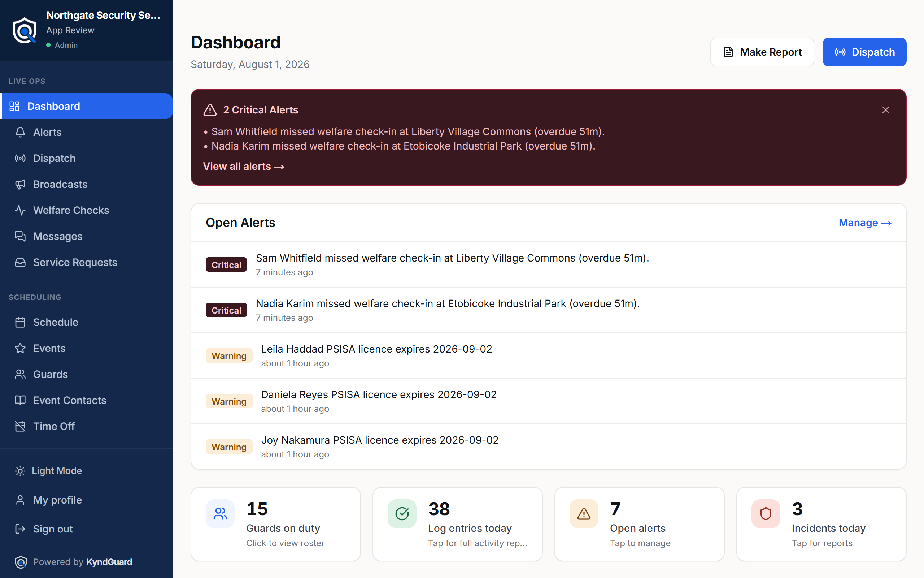Click the Manage link in Open Alerts
The width and height of the screenshot is (924, 578).
pyautogui.click(x=865, y=223)
